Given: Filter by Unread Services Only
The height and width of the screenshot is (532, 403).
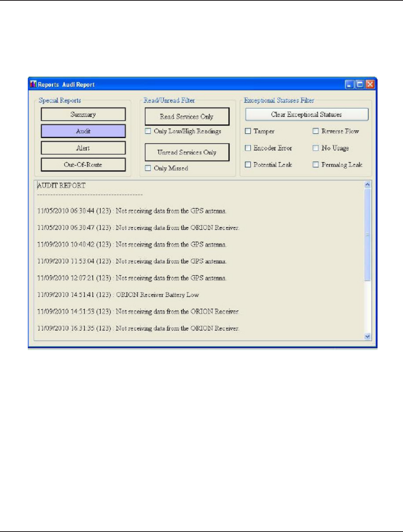Looking at the screenshot, I should [x=187, y=152].
